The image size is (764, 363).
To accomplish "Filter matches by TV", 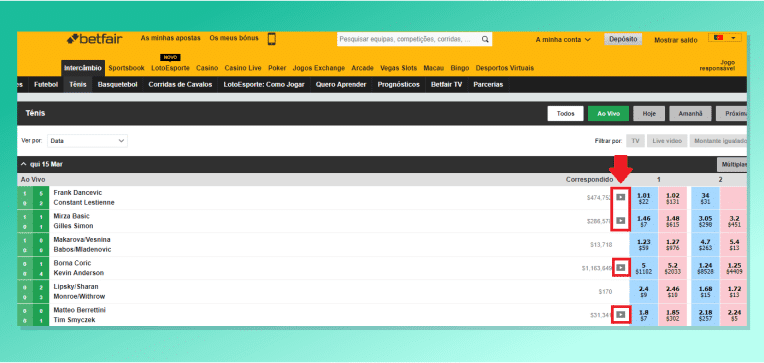I will point(635,141).
